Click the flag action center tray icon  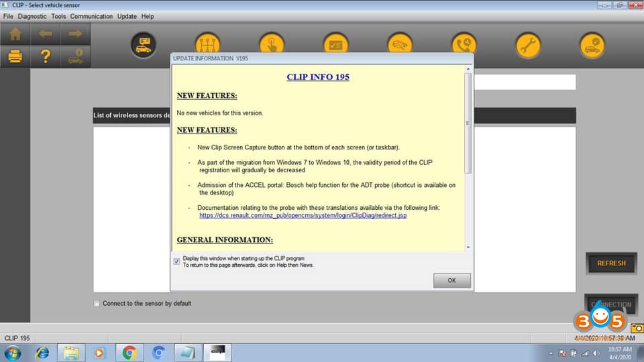point(563,353)
